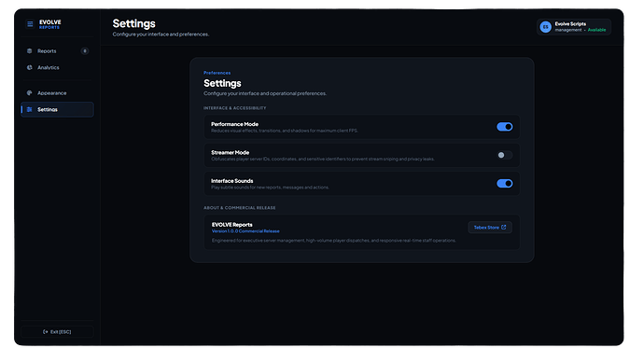Click the Performance Mode label
The height and width of the screenshot is (362, 644).
234,124
